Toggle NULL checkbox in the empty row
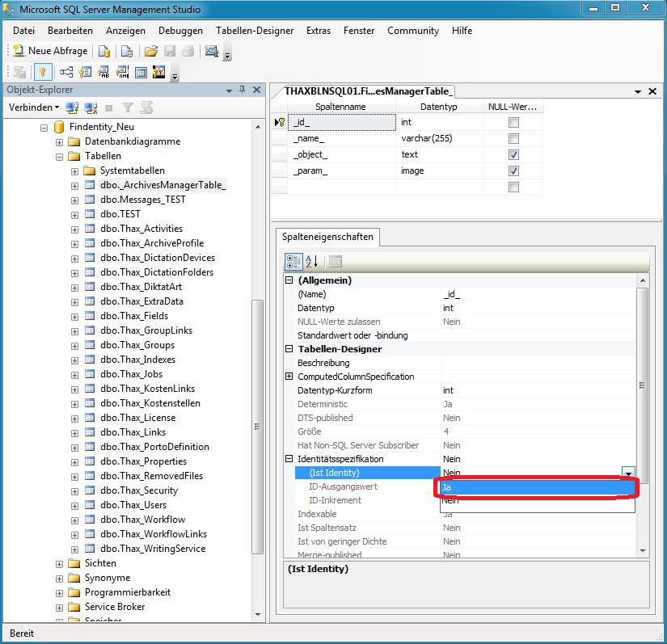The height and width of the screenshot is (644, 667). 513,187
